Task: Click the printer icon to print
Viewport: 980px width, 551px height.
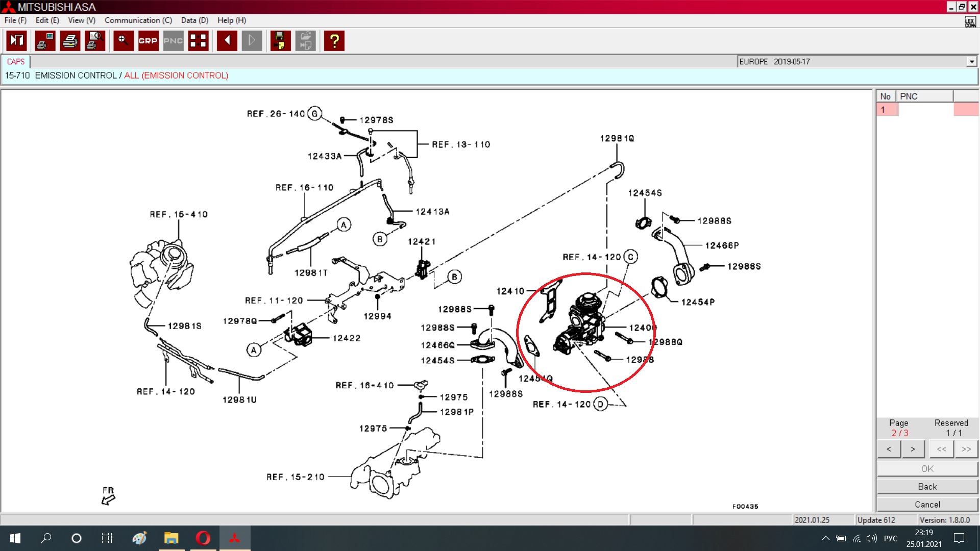Action: 70,41
